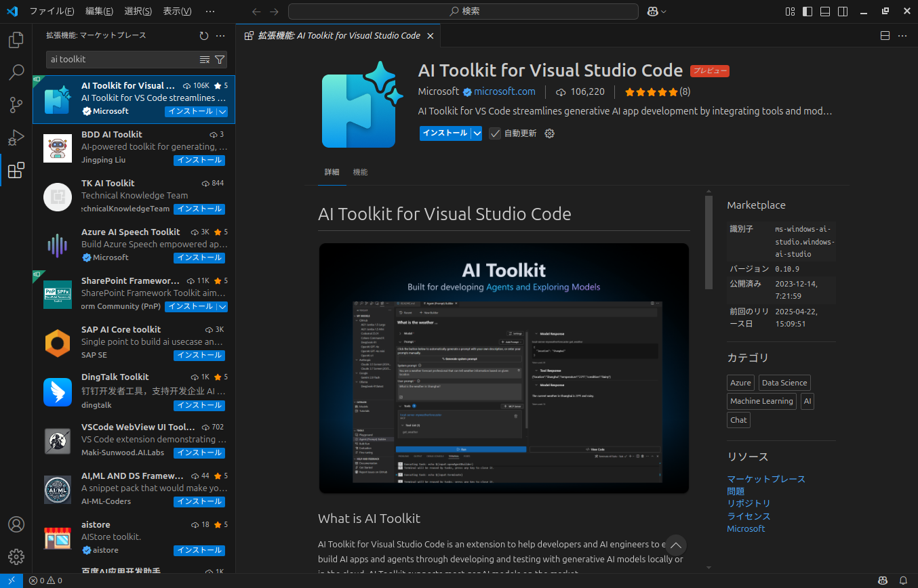
Task: Open the Accounts icon in activity bar
Action: pyautogui.click(x=16, y=524)
